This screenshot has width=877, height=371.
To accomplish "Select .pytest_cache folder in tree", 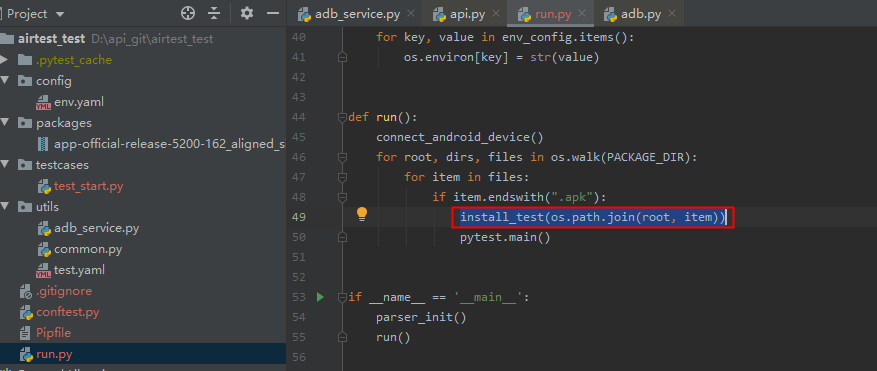I will tap(74, 60).
